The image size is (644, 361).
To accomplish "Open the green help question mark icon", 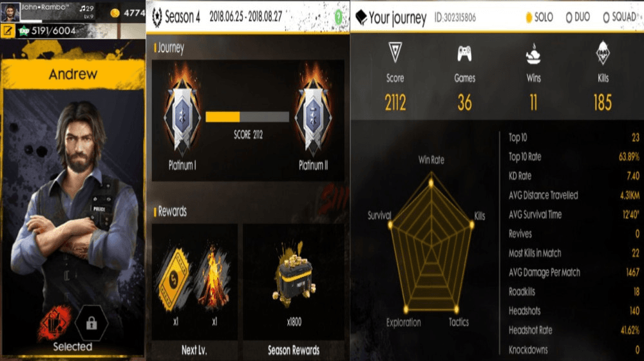I will 338,17.
